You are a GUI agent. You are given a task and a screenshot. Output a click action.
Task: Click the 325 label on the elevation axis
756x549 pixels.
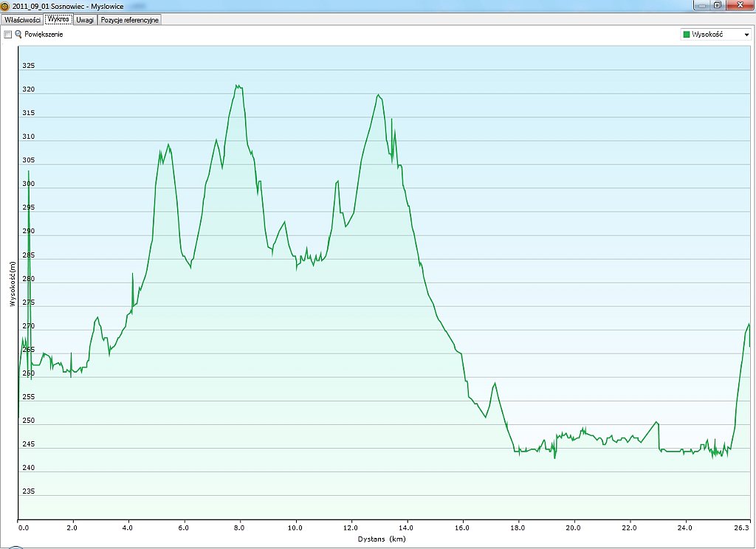tap(29, 66)
